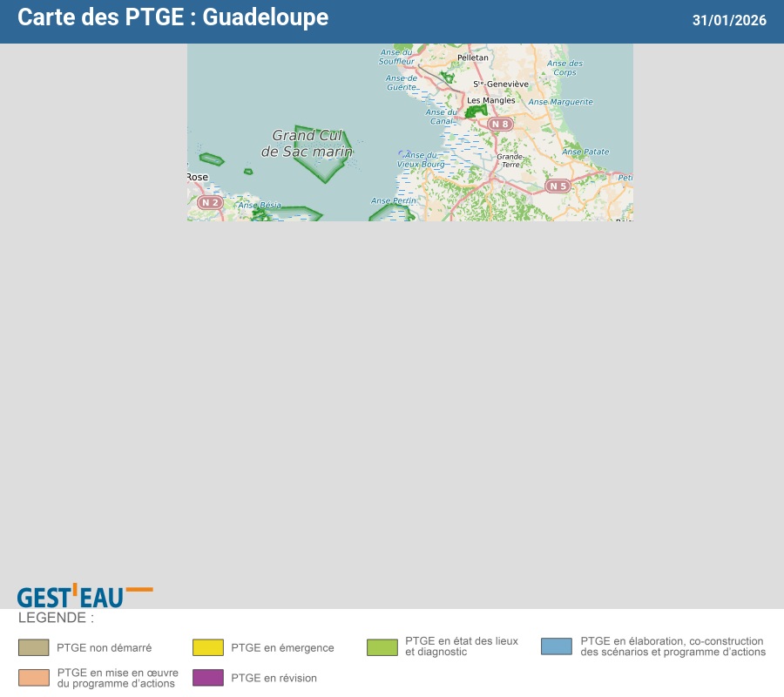Click the Anse du Vieux Bourg label
Image resolution: width=784 pixels, height=697 pixels.
click(421, 159)
